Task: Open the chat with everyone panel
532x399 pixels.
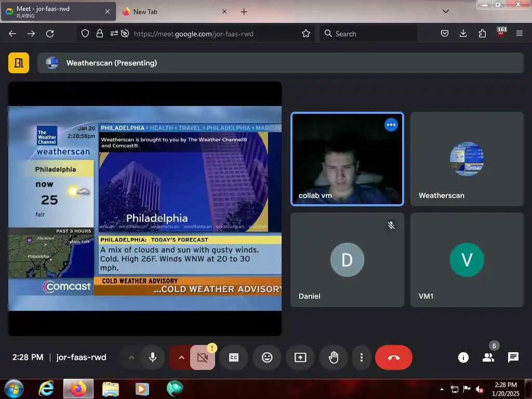Action: click(513, 357)
